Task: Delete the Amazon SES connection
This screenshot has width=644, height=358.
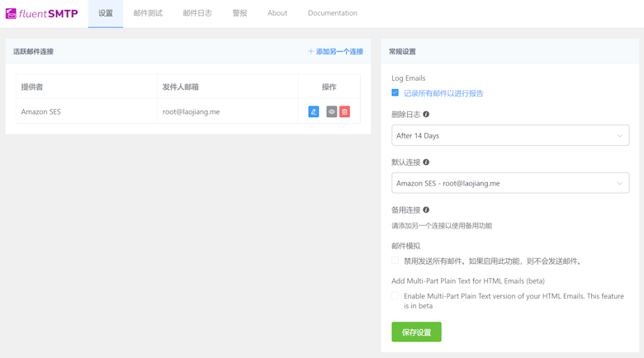Action: pyautogui.click(x=345, y=111)
